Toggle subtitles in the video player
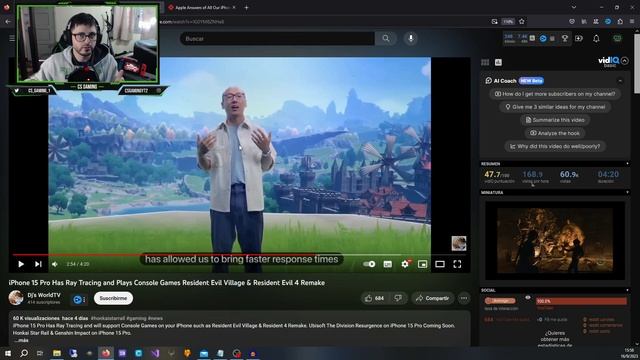 (x=388, y=264)
